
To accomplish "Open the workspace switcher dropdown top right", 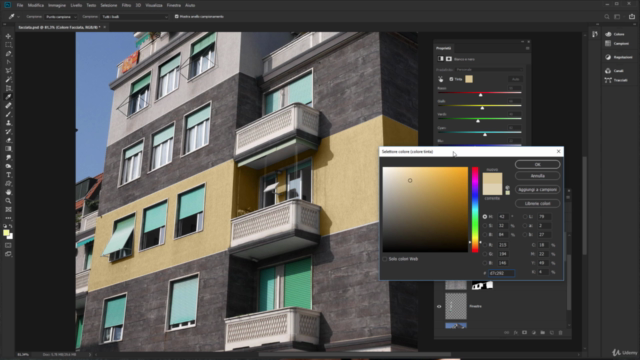I will 618,17.
